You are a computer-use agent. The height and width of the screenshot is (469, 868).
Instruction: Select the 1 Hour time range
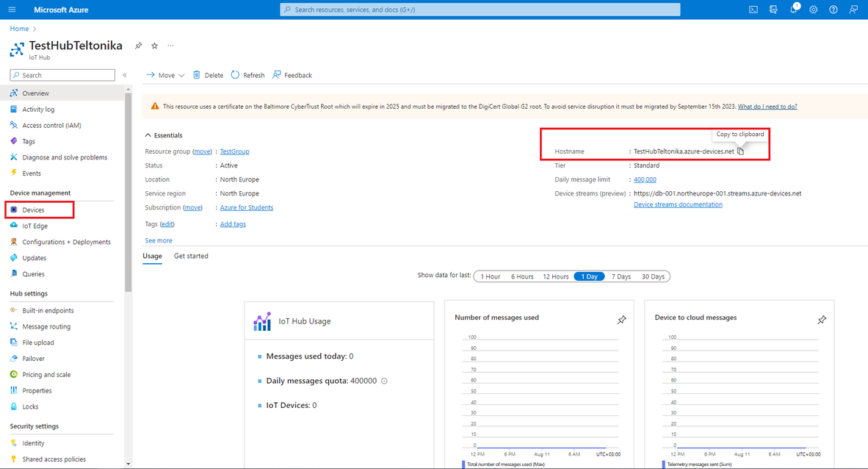490,276
